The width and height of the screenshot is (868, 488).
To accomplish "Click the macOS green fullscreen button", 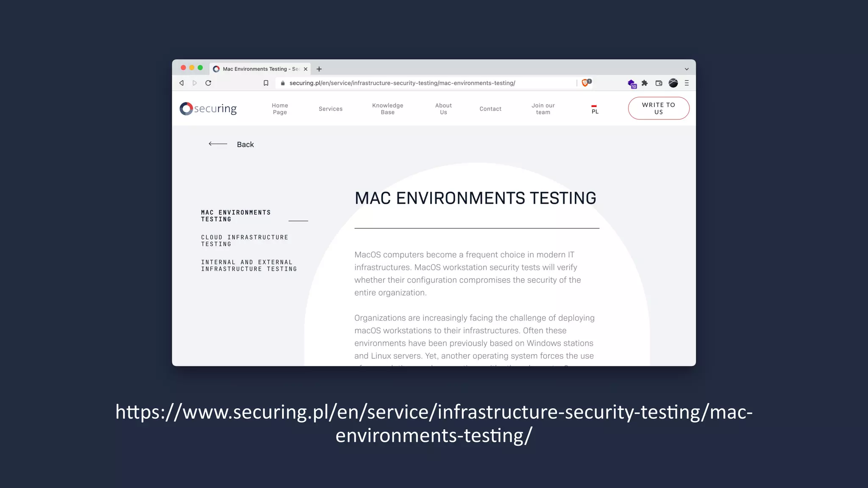I will click(200, 68).
